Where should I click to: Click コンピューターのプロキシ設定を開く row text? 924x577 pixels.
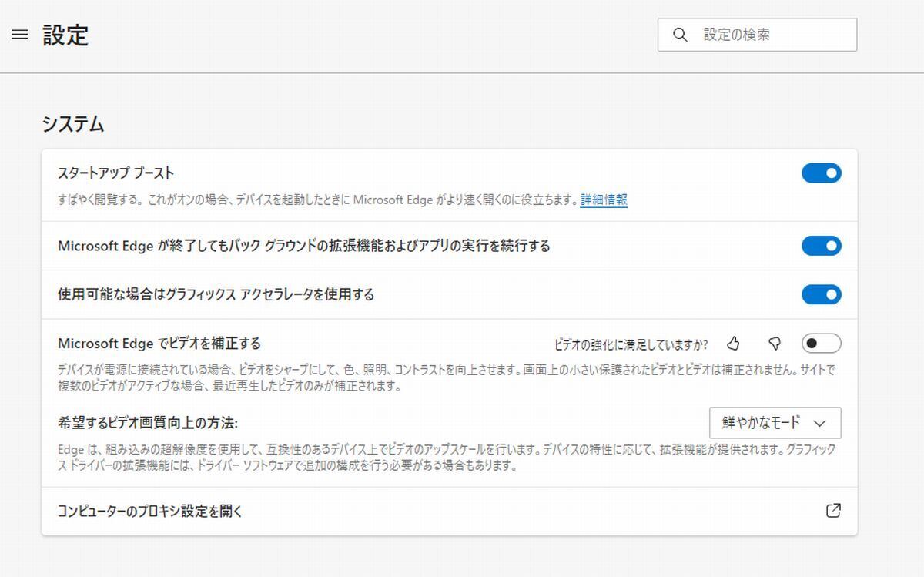pyautogui.click(x=150, y=511)
